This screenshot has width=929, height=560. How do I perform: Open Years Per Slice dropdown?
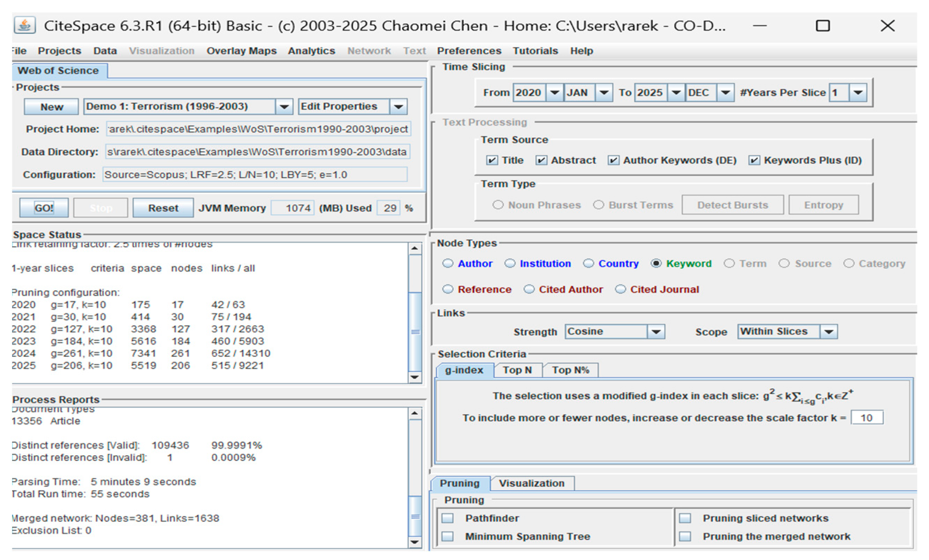[x=858, y=93]
